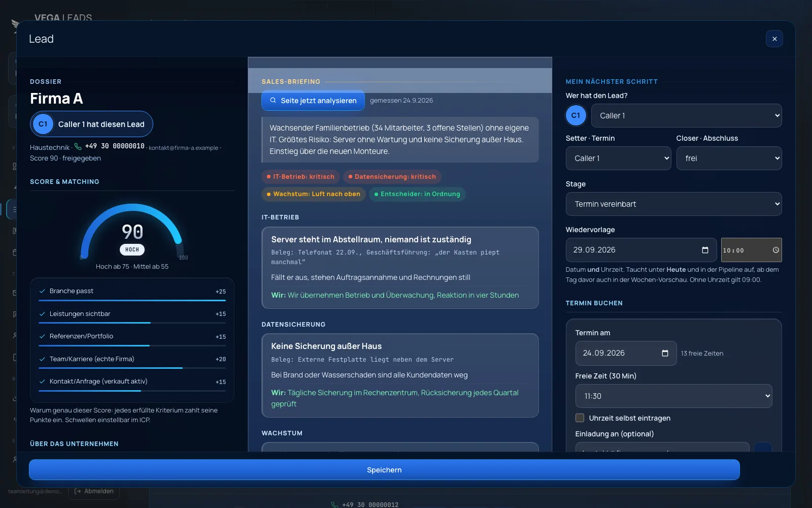Click Seite jetzt analysieren button
The image size is (812, 508).
[313, 101]
